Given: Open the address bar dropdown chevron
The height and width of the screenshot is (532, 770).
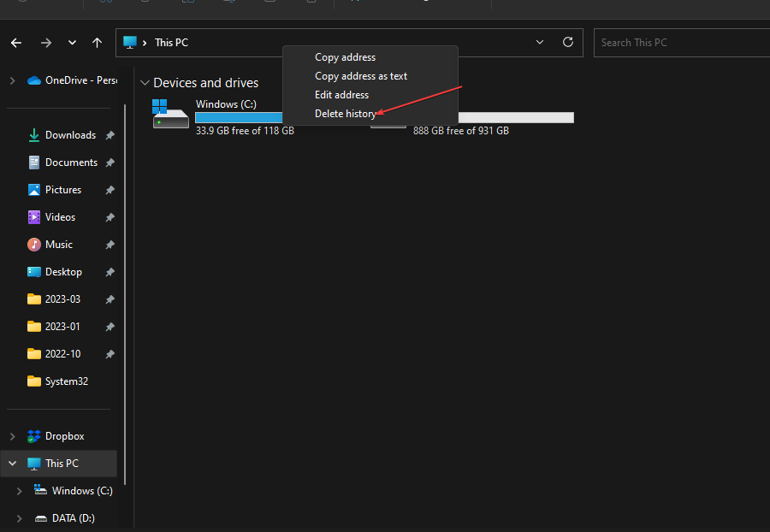Looking at the screenshot, I should [x=539, y=42].
